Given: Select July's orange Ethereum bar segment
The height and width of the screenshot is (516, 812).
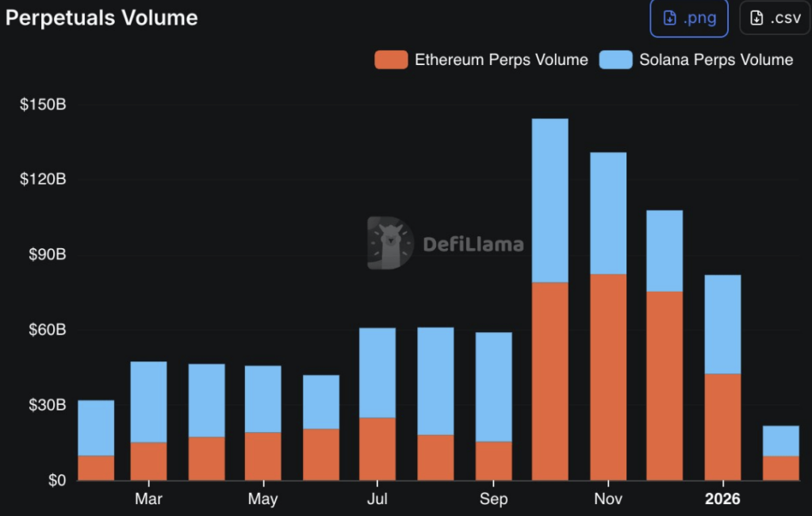Looking at the screenshot, I should 377,449.
